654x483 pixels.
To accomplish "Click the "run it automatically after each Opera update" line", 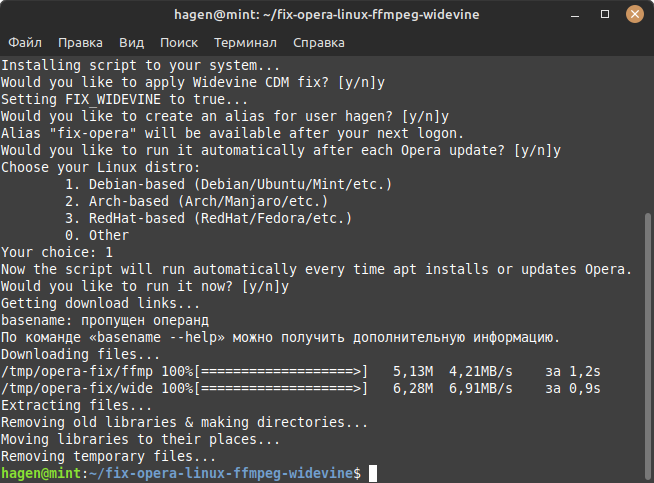I will (281, 150).
